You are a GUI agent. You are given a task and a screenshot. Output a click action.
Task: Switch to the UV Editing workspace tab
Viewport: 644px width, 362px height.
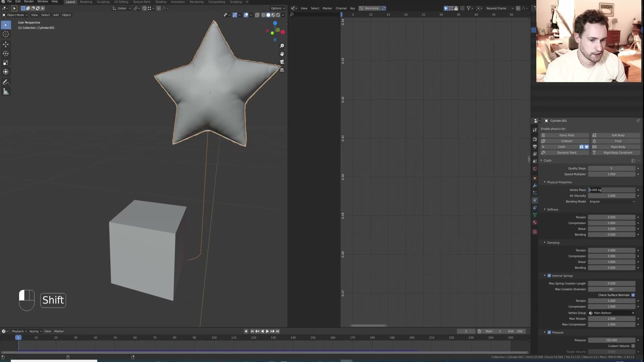(121, 2)
